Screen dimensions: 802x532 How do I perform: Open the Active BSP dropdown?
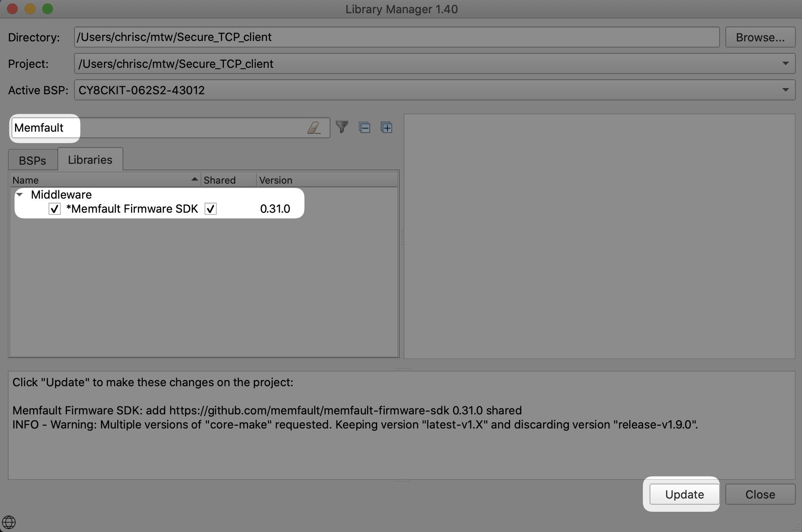click(x=785, y=90)
